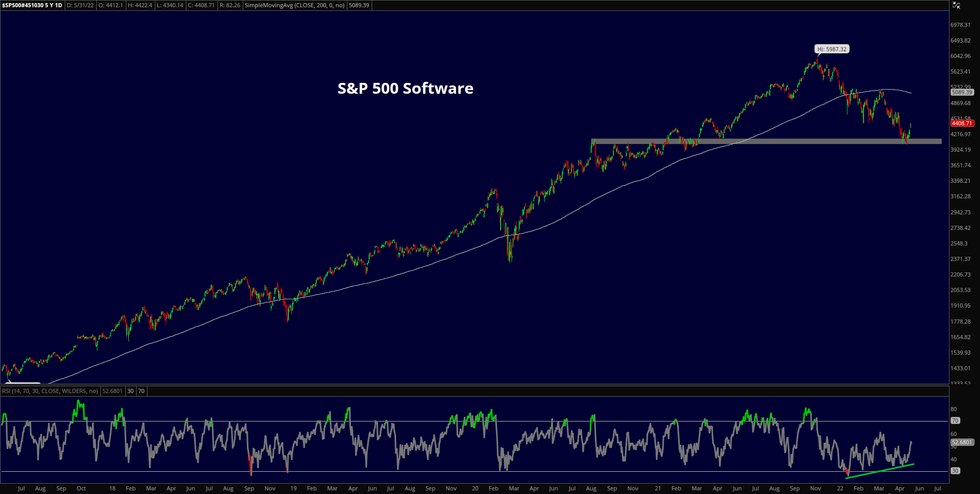980x494 pixels.
Task: Click the 6493.82 price axis label
Action: point(960,40)
